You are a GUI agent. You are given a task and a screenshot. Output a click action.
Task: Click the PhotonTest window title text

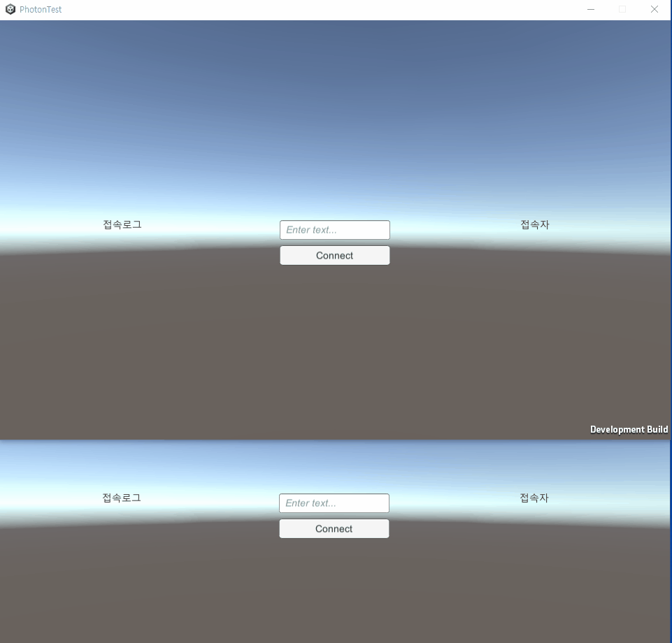[x=41, y=9]
